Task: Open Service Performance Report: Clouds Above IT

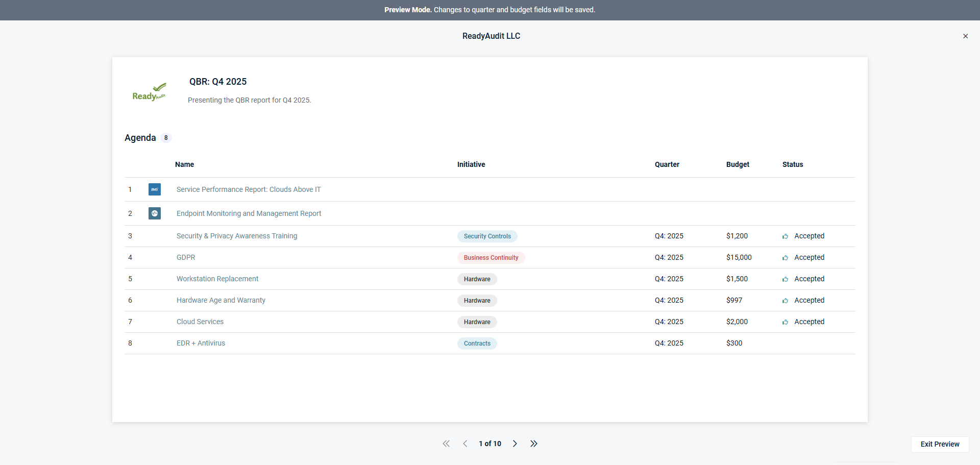Action: (x=249, y=189)
